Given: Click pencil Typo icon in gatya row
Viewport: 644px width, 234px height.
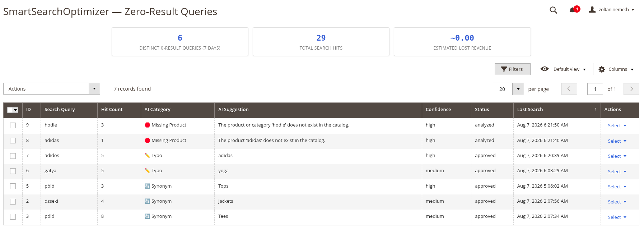Looking at the screenshot, I should (147, 171).
